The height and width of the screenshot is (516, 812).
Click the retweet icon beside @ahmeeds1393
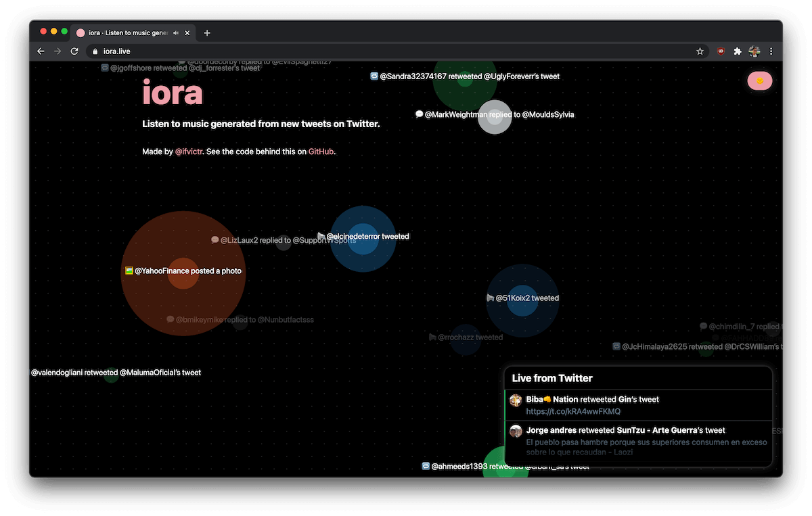[426, 466]
